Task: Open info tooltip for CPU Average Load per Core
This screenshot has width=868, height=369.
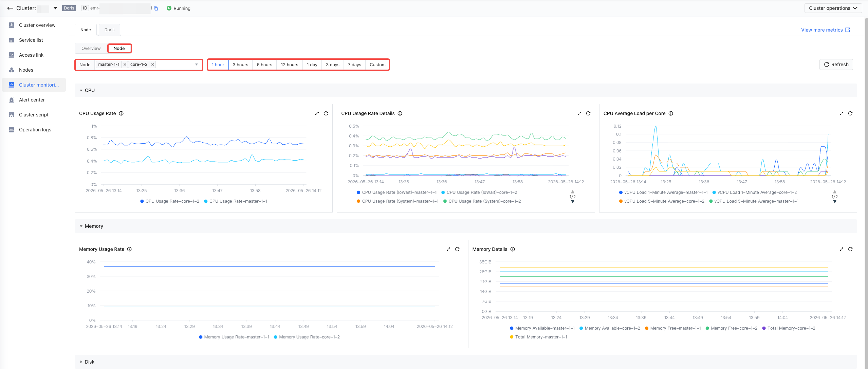Action: (671, 113)
